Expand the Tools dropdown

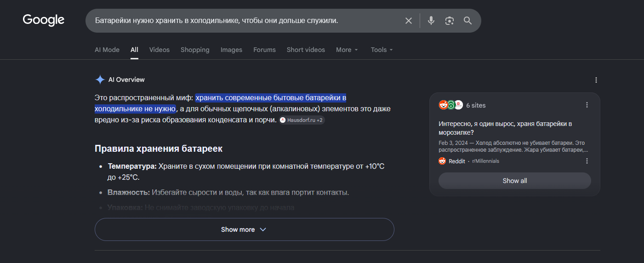(x=382, y=50)
